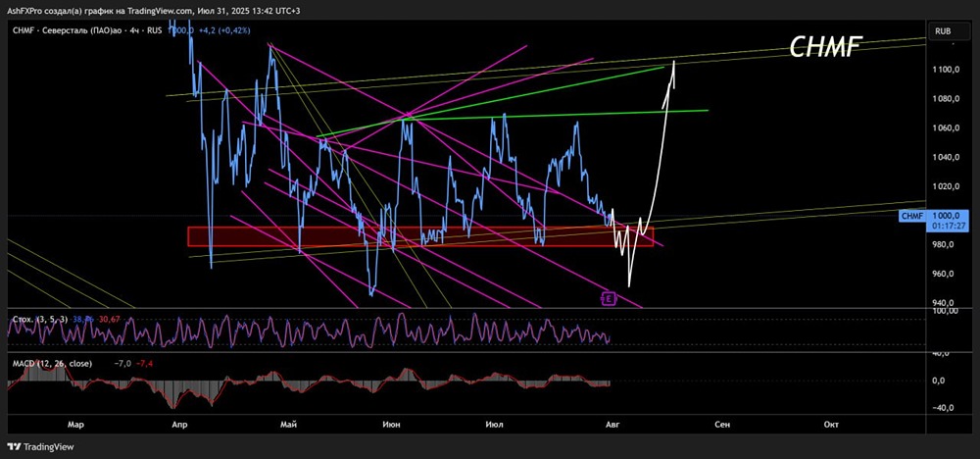
Task: Click the AshFXPro creator caption text
Action: (153, 11)
